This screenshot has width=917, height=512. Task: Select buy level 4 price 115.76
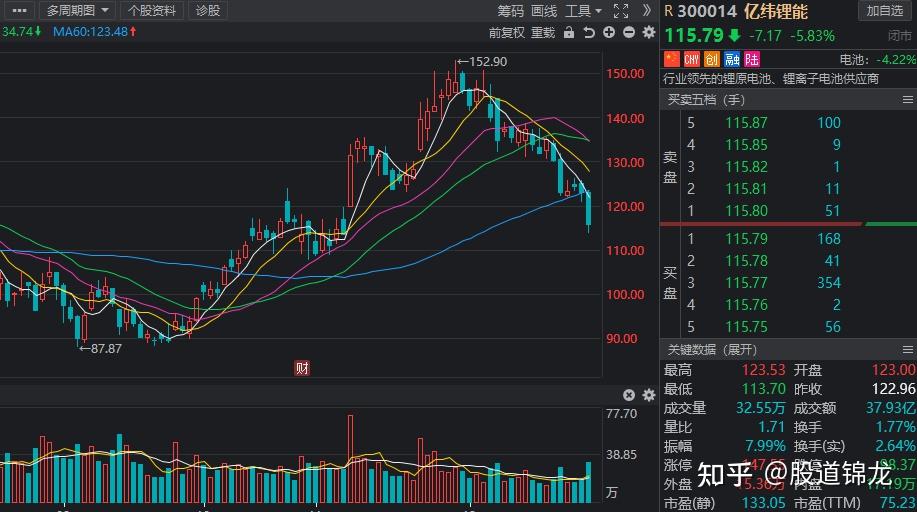point(746,305)
